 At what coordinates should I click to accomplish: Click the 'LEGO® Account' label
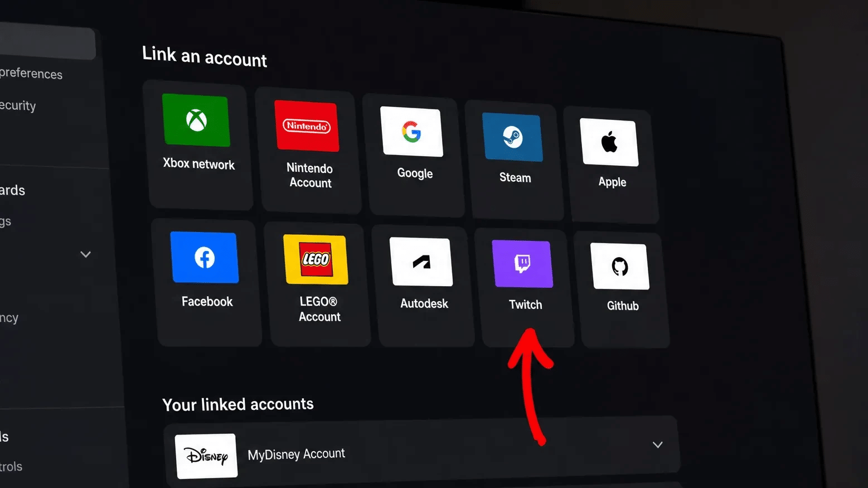319,309
